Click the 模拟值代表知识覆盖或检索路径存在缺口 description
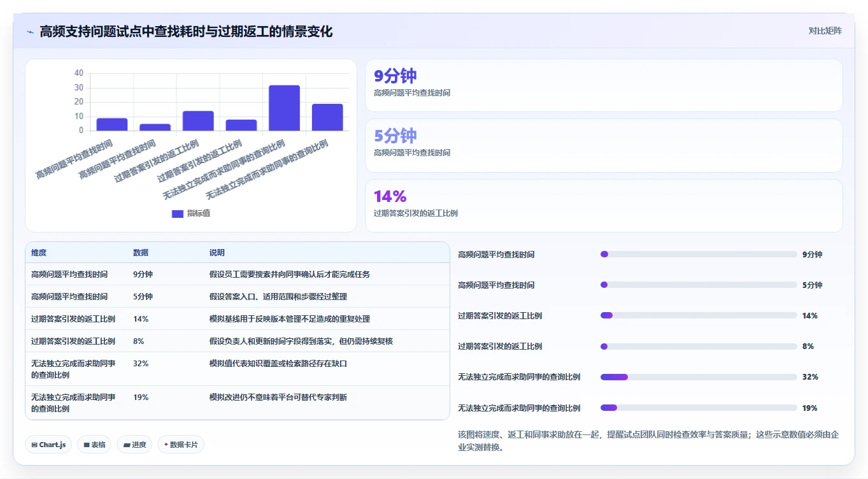The height and width of the screenshot is (479, 868). (x=278, y=363)
